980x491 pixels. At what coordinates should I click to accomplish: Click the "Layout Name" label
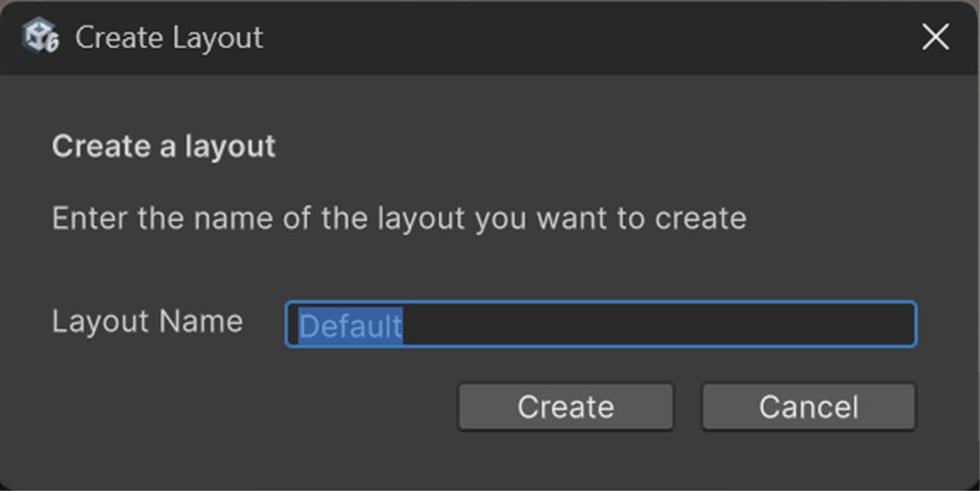coord(147,321)
